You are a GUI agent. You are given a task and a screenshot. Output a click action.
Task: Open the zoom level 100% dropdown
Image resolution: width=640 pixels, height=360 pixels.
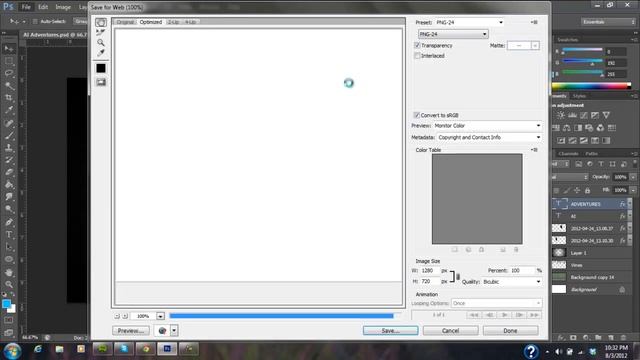(x=160, y=316)
